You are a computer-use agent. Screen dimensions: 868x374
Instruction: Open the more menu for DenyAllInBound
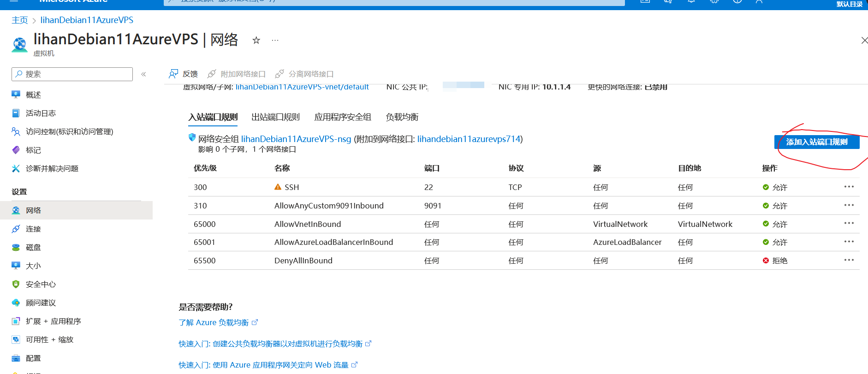849,260
